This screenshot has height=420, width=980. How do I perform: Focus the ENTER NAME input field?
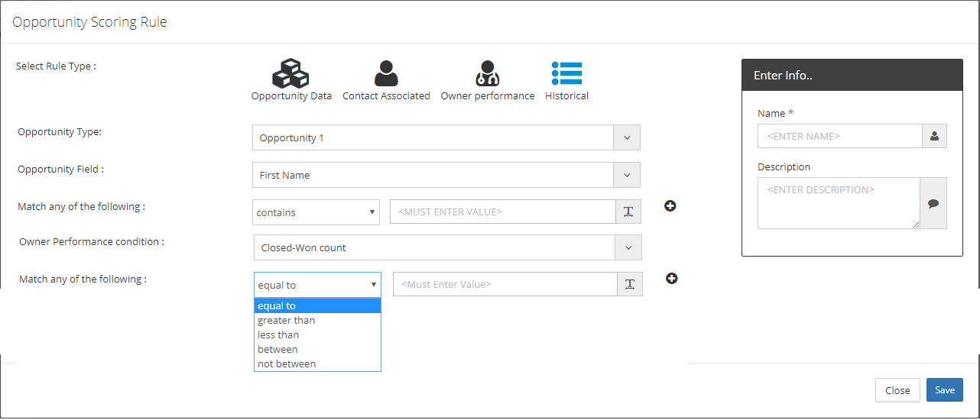[x=840, y=136]
